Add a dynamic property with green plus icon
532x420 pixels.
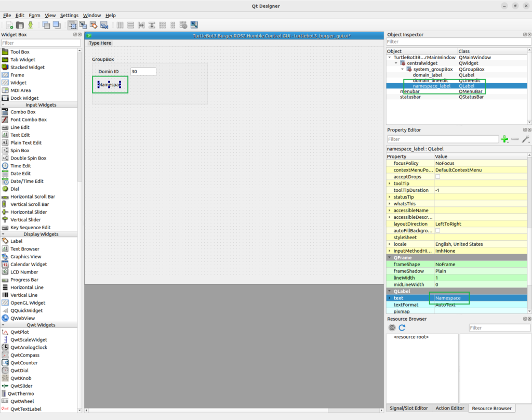[x=504, y=139]
